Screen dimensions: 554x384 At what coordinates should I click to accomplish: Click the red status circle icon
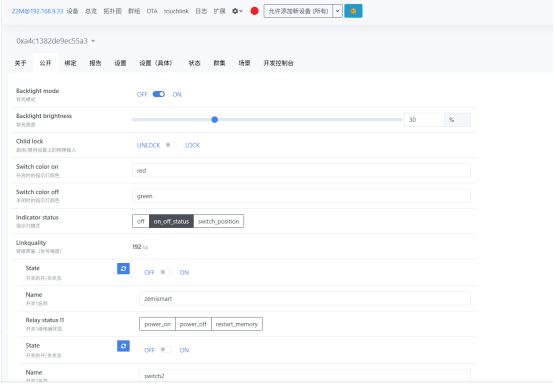click(254, 11)
